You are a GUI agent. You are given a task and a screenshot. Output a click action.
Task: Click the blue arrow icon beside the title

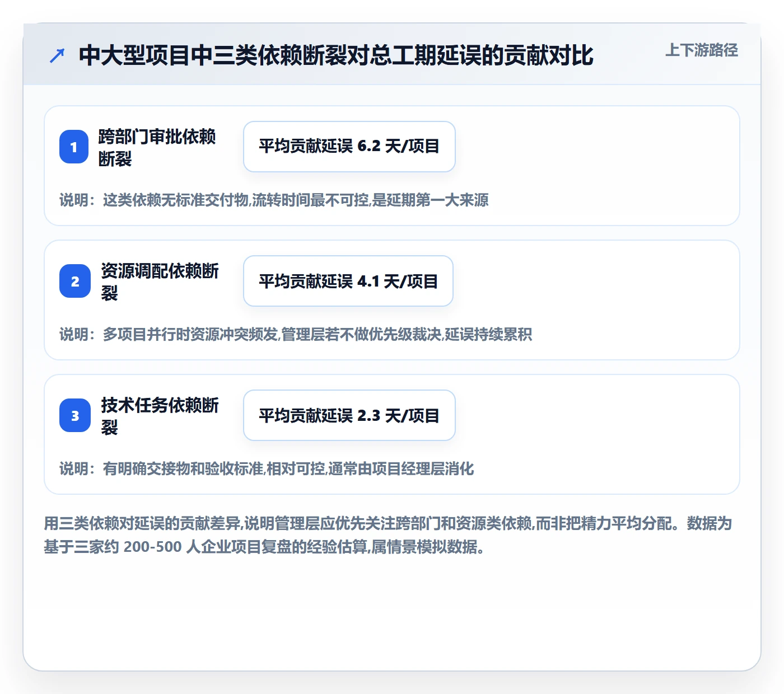pyautogui.click(x=57, y=55)
